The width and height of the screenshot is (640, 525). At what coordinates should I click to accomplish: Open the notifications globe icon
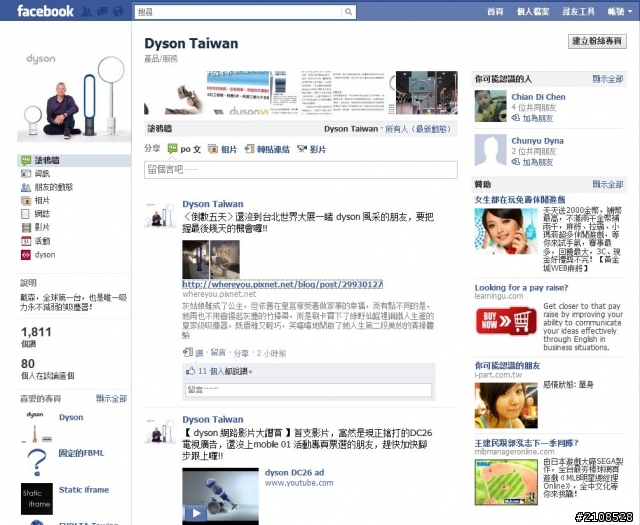click(x=118, y=11)
